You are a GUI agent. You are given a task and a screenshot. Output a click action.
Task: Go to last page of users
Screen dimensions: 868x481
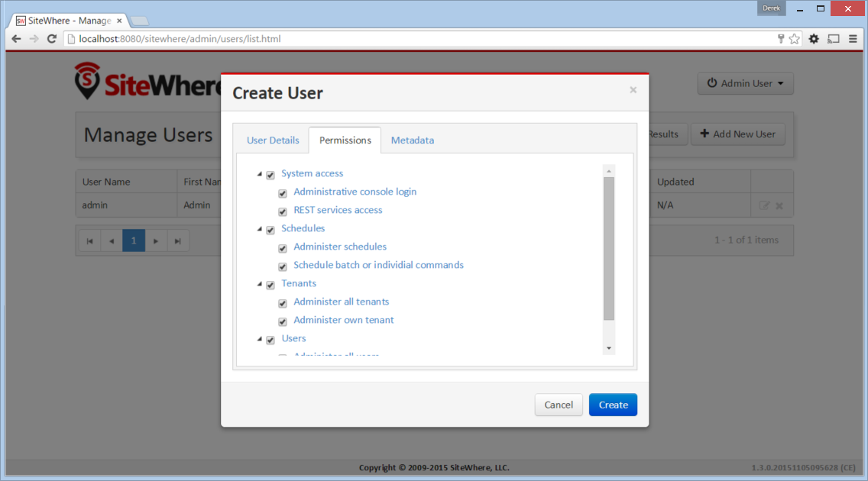[178, 241]
